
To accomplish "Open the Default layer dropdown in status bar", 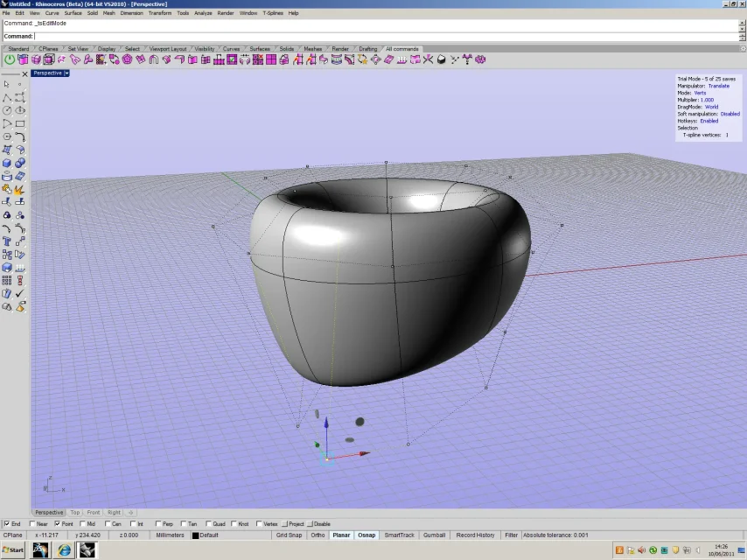I will (231, 535).
